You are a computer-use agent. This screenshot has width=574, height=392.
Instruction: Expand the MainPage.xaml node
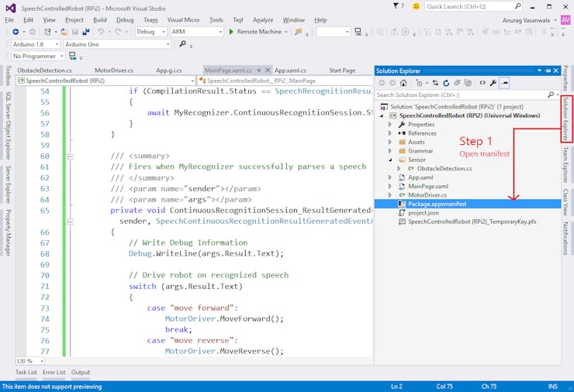(x=390, y=186)
